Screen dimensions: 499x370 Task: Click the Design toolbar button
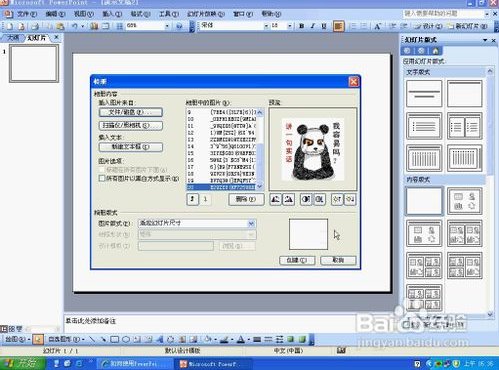pyautogui.click(x=429, y=26)
